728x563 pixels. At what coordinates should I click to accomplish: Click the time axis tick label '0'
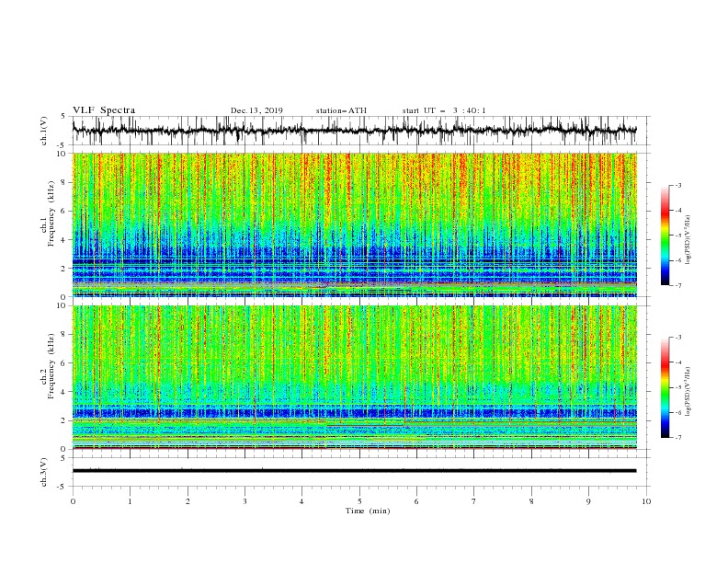pyautogui.click(x=73, y=501)
